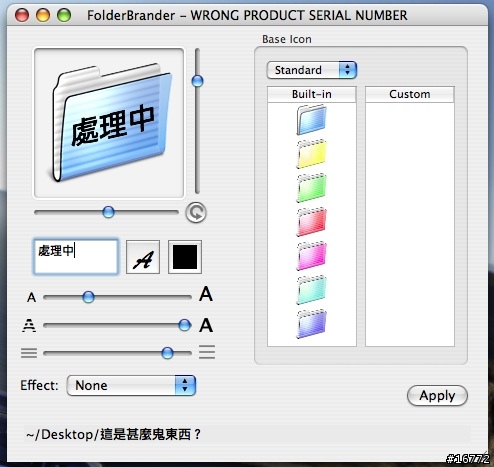This screenshot has height=467, width=494.
Task: Open the font picker script A button
Action: point(143,257)
